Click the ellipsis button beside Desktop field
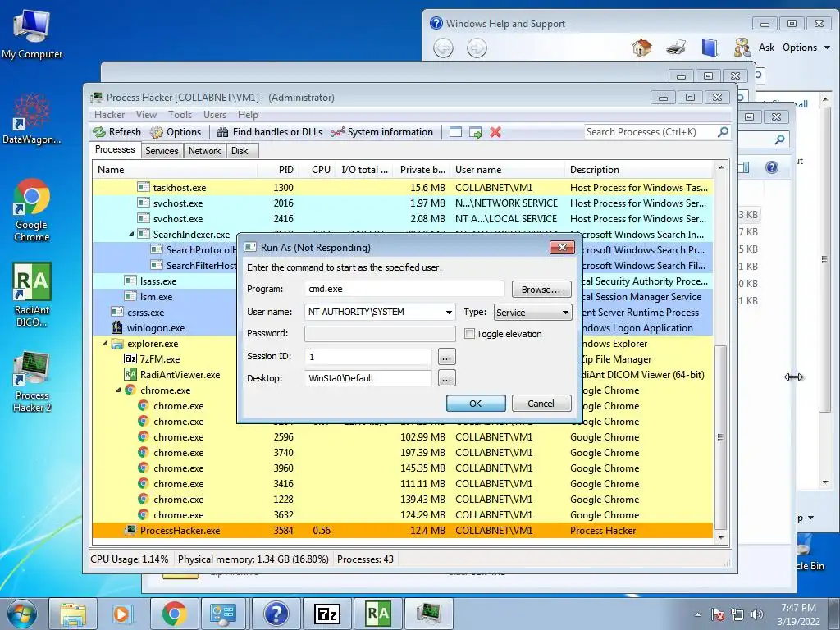The image size is (840, 630). tap(447, 379)
